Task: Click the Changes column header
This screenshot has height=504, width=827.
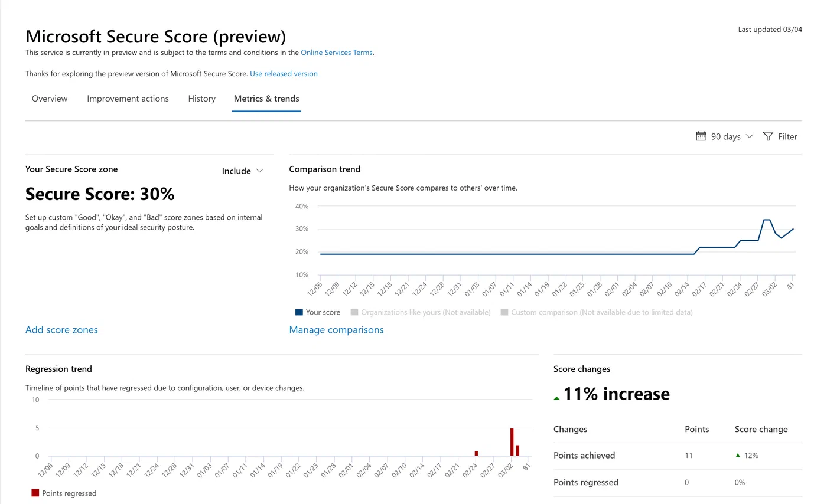Action: pos(571,429)
